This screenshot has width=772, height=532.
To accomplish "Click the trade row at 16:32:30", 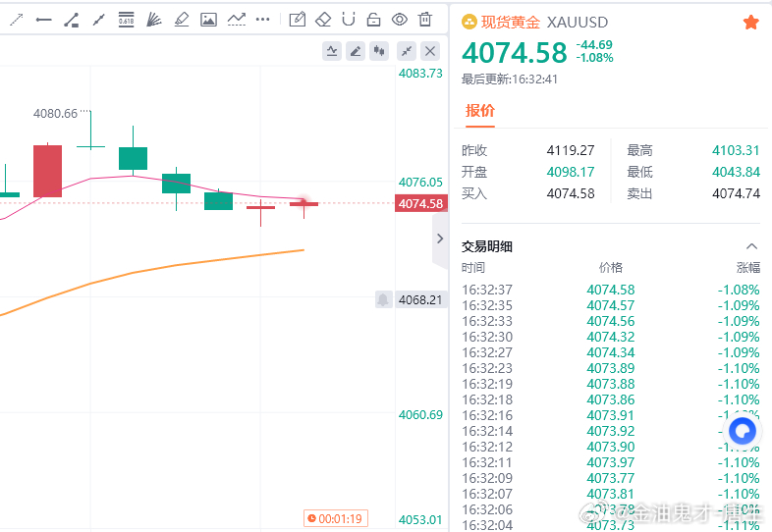I will click(x=611, y=337).
